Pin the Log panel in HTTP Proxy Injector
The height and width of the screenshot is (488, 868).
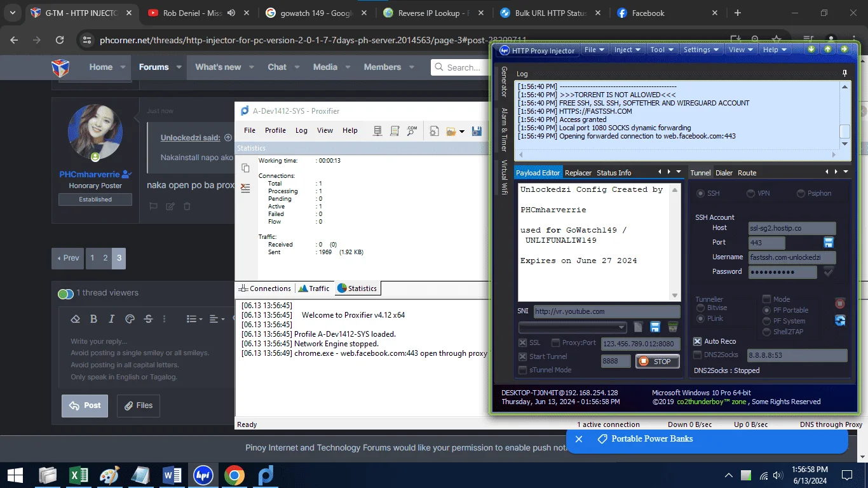click(844, 74)
